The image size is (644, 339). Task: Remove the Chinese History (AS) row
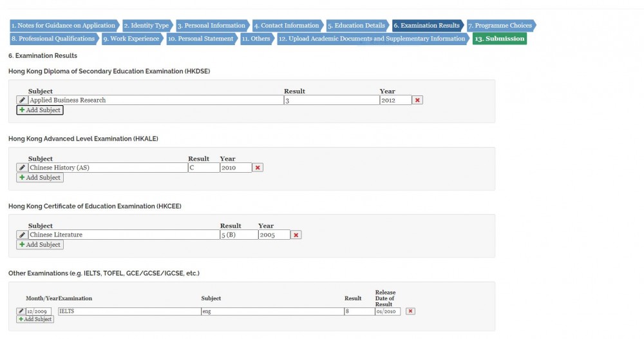point(258,168)
